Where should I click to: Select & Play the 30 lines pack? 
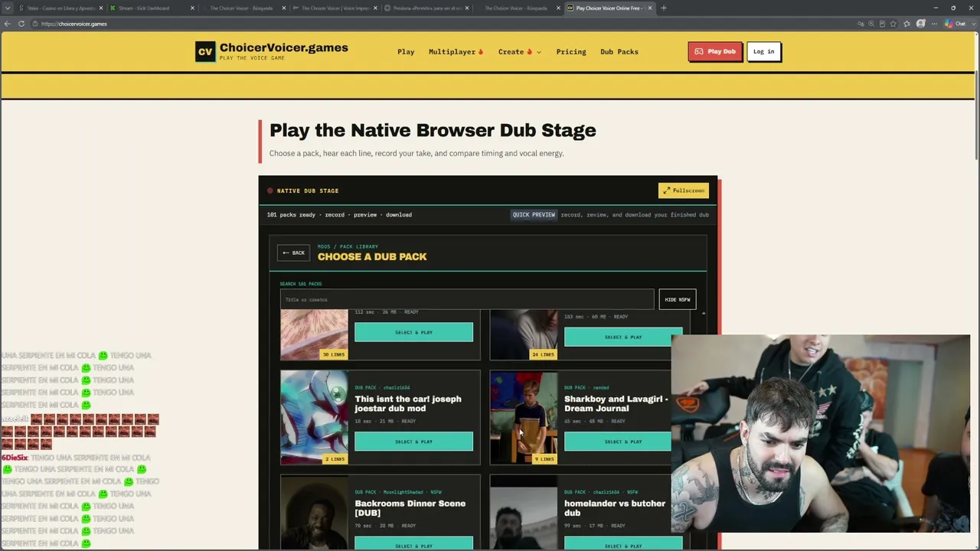413,332
